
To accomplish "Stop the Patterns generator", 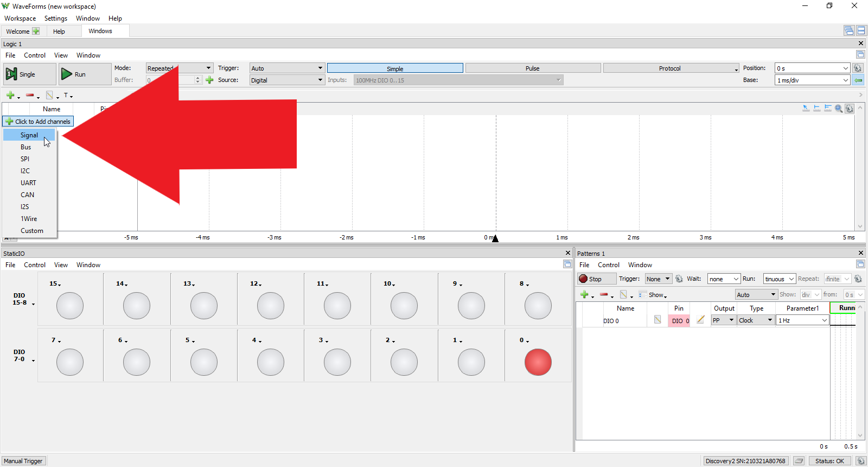I will point(596,279).
